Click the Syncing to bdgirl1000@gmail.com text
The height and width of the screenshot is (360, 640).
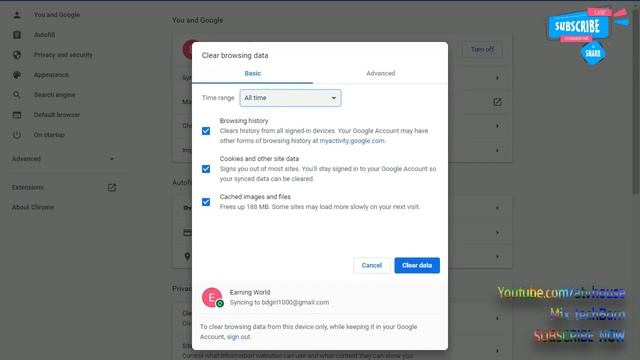(x=279, y=302)
